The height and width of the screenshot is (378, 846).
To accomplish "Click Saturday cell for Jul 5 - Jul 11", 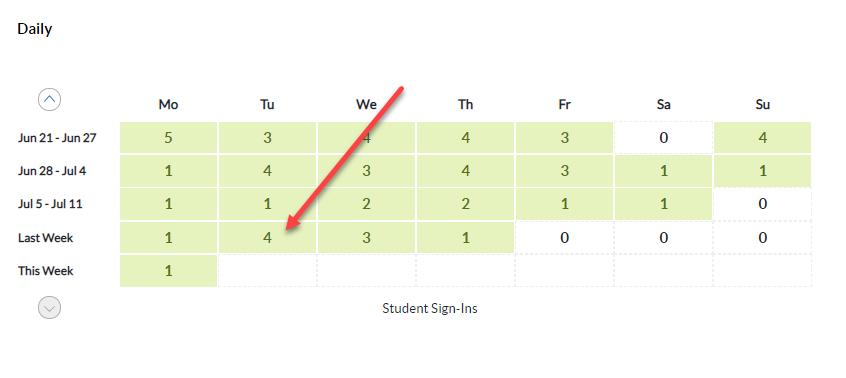I will pos(663,204).
